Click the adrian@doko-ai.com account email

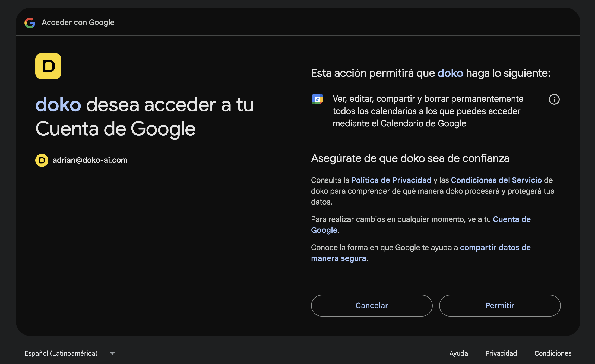pos(90,160)
